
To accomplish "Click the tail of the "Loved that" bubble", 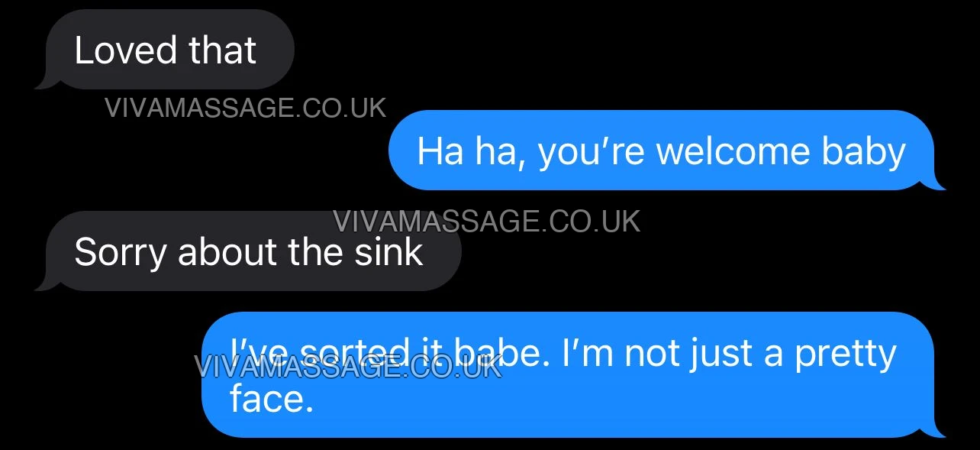I will pos(46,83).
